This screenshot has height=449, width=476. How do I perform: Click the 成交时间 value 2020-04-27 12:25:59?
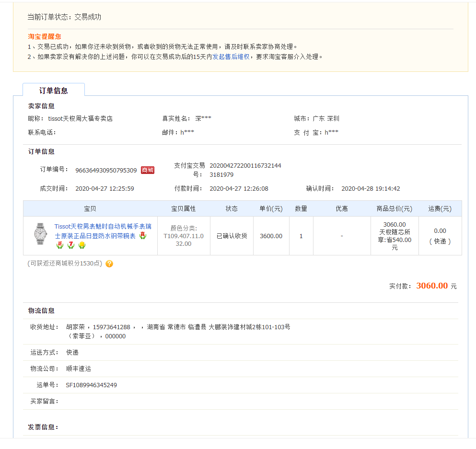click(x=104, y=189)
